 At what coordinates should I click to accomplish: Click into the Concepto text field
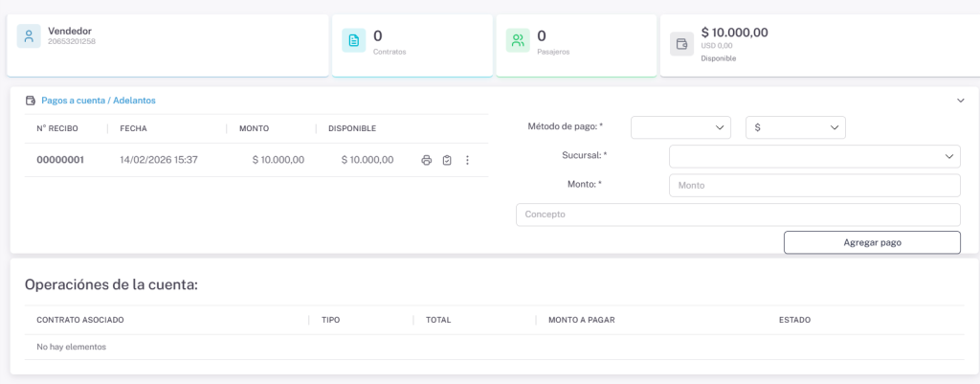pos(737,215)
